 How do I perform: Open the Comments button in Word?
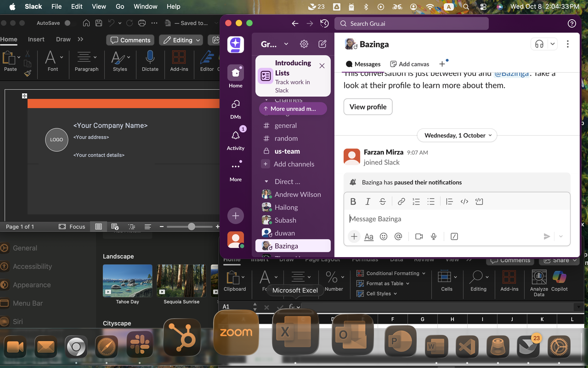point(130,40)
